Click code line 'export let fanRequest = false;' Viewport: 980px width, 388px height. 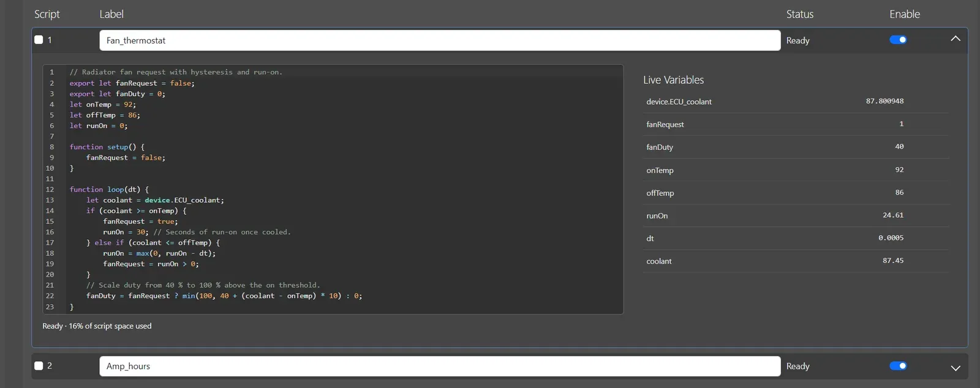tap(132, 83)
